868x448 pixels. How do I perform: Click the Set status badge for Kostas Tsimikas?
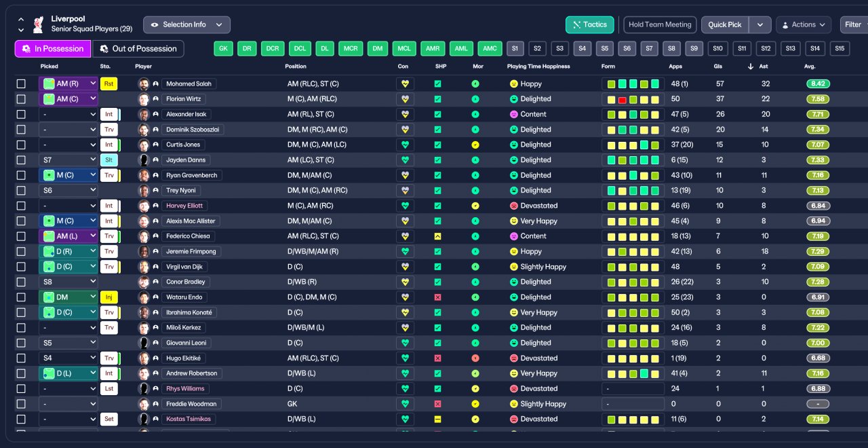(x=108, y=419)
